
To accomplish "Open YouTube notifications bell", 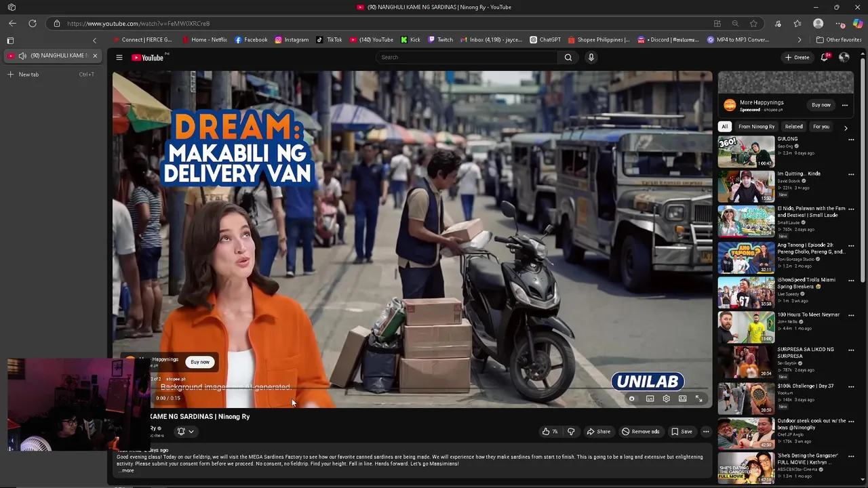I will coord(825,58).
